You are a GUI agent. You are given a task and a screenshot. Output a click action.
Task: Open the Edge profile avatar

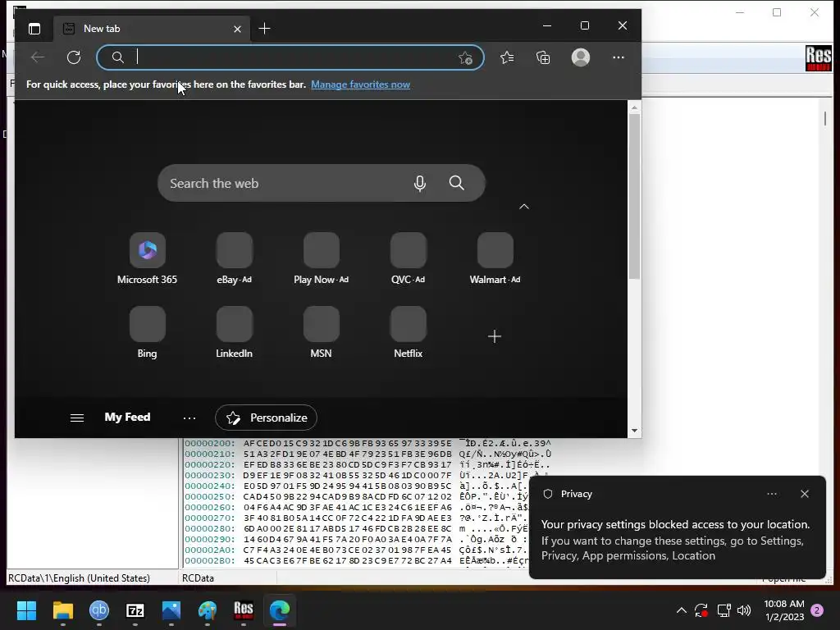[581, 57]
